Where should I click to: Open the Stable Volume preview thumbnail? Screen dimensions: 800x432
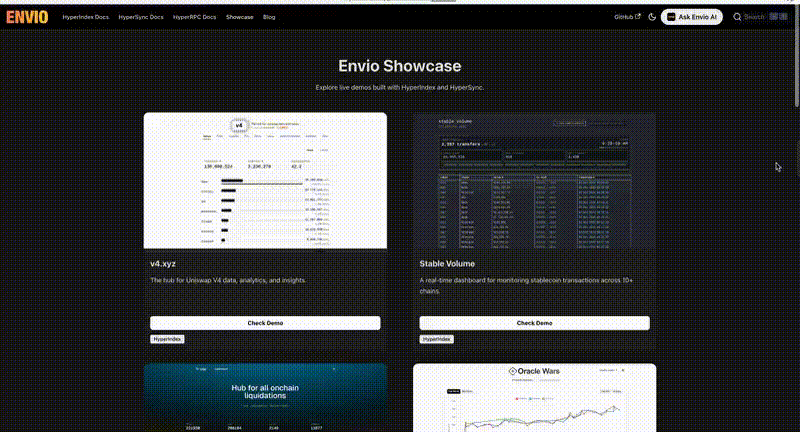point(534,180)
